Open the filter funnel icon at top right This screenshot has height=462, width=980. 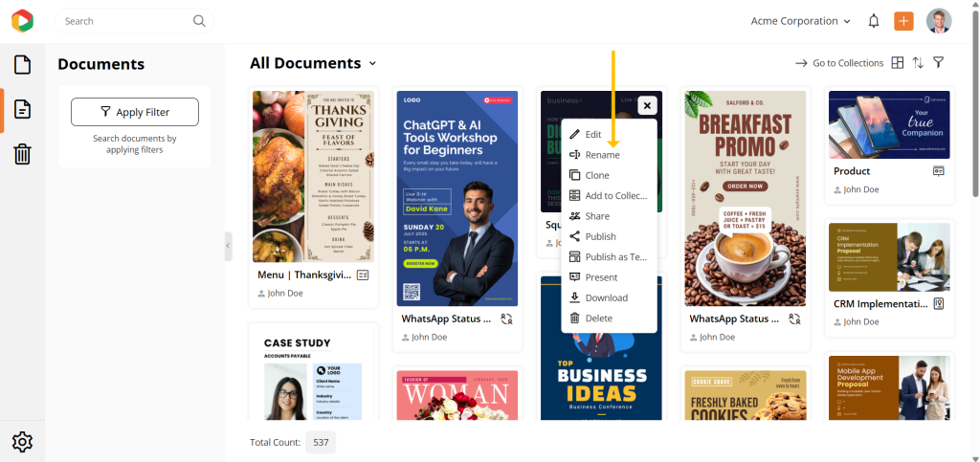click(938, 62)
